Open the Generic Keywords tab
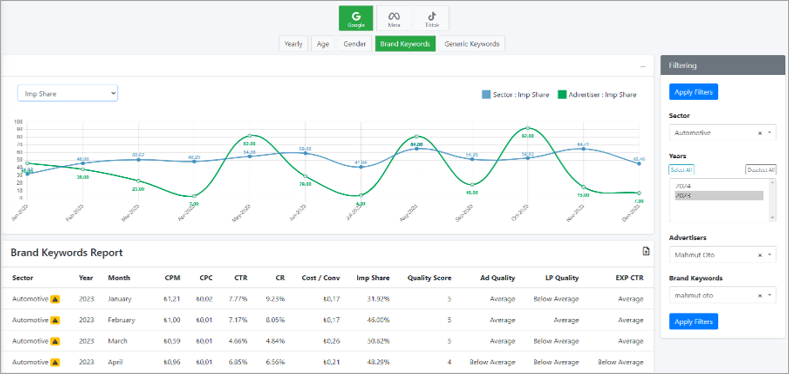 coord(471,44)
